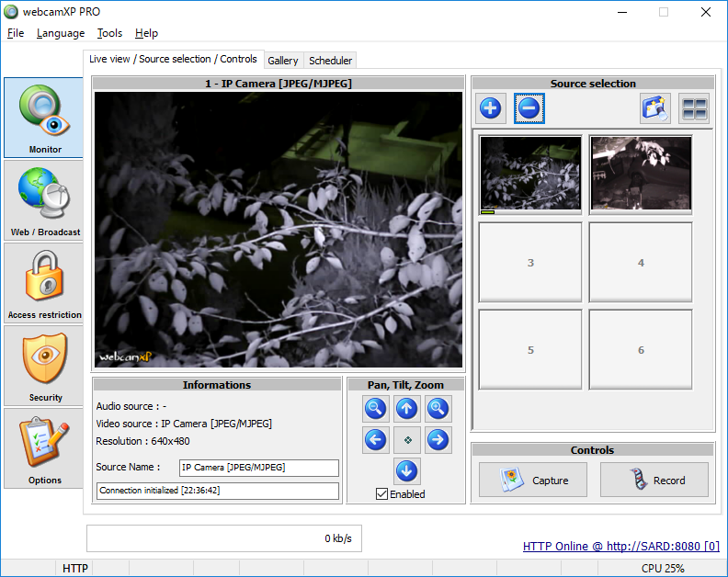The width and height of the screenshot is (728, 577).
Task: Select empty source slot 4
Action: point(641,262)
